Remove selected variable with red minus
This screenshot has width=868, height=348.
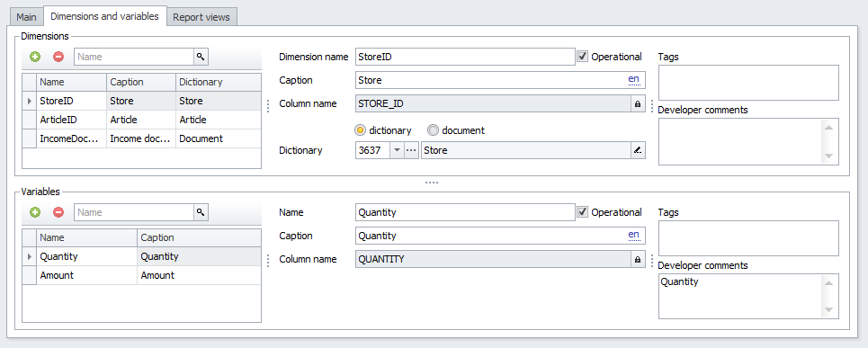tap(58, 212)
